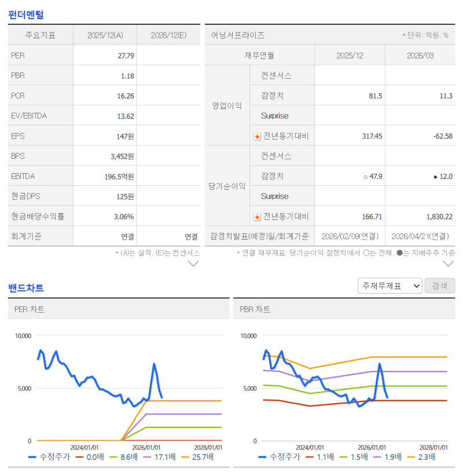Click the price spike peak in PER chart
The width and height of the screenshot is (463, 476).
coord(154,364)
